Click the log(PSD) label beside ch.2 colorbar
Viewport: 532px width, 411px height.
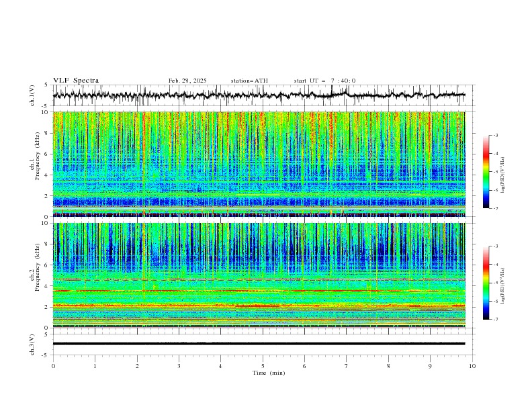point(502,286)
